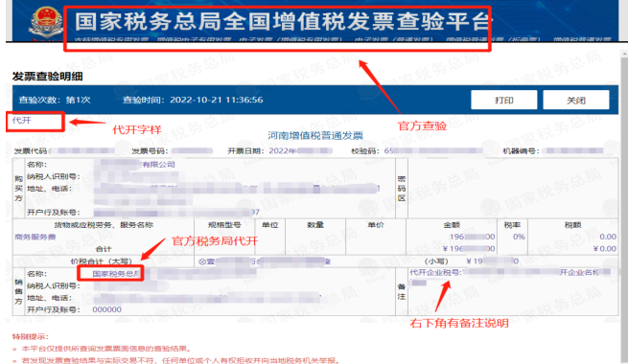Click the 商务服务费 item entry
The width and height of the screenshot is (628, 364).
(x=35, y=237)
